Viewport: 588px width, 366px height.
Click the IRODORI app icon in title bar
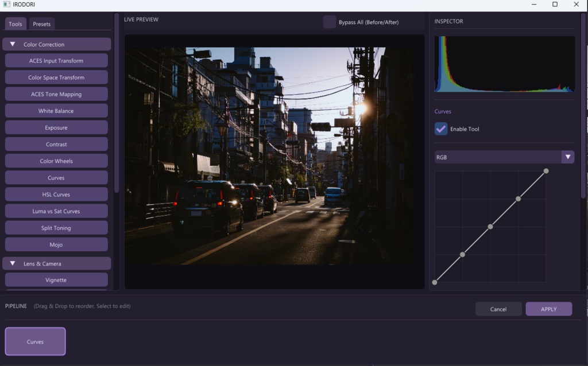pyautogui.click(x=7, y=5)
